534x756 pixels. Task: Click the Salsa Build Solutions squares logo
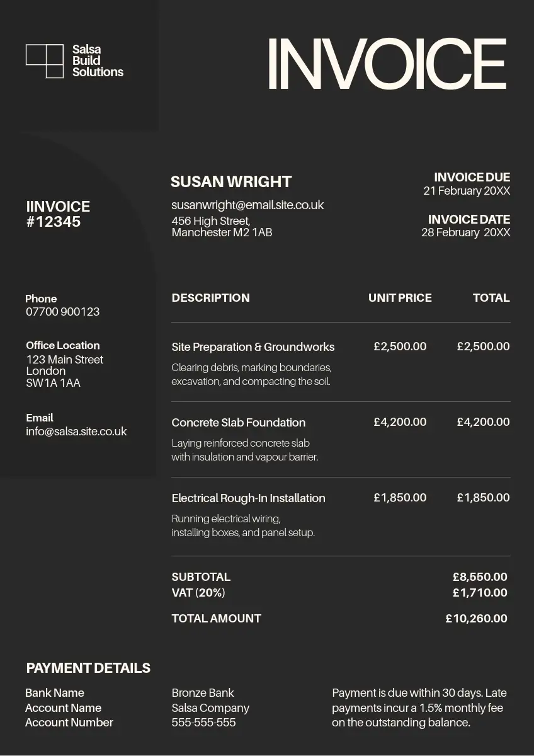(45, 61)
